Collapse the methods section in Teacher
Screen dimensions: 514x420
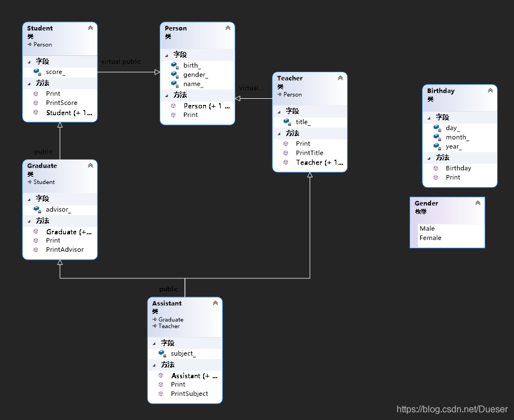click(x=279, y=133)
